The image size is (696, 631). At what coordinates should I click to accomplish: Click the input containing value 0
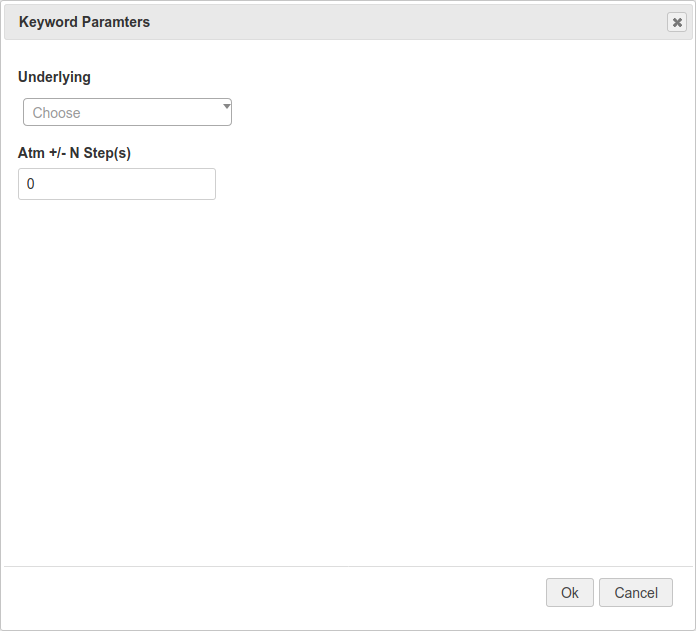[x=117, y=184]
